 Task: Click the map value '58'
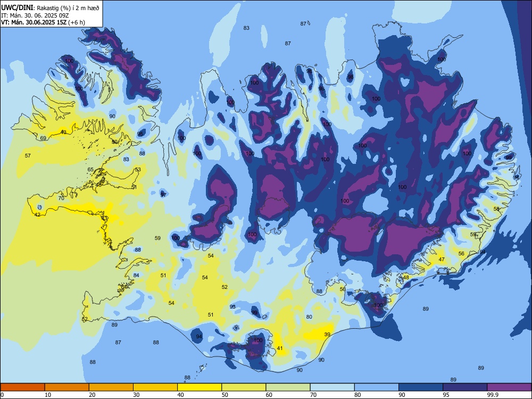click(x=496, y=209)
